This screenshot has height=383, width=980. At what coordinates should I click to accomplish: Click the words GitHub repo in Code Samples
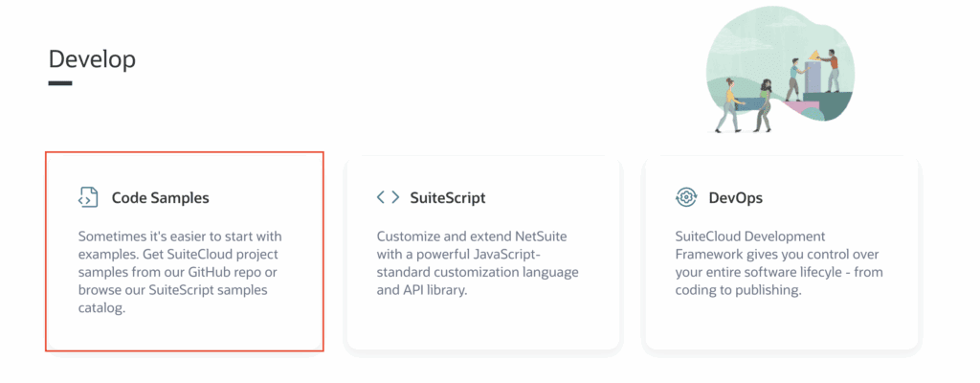pyautogui.click(x=237, y=272)
